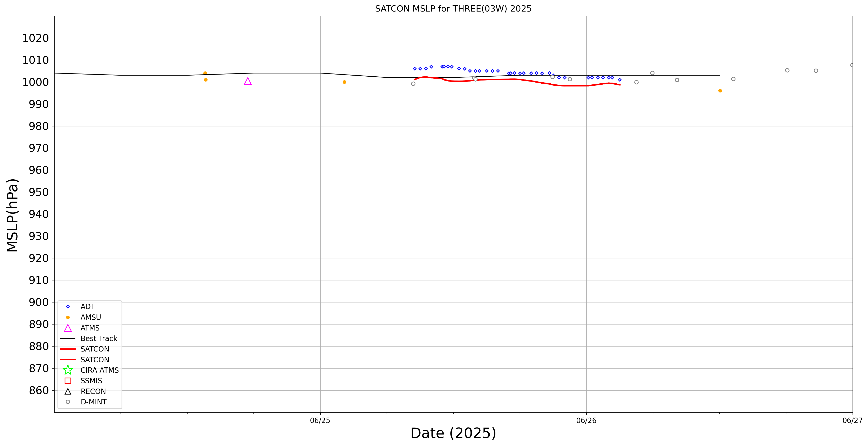
Task: Click the Date (2025) x-axis label
Action: [453, 433]
